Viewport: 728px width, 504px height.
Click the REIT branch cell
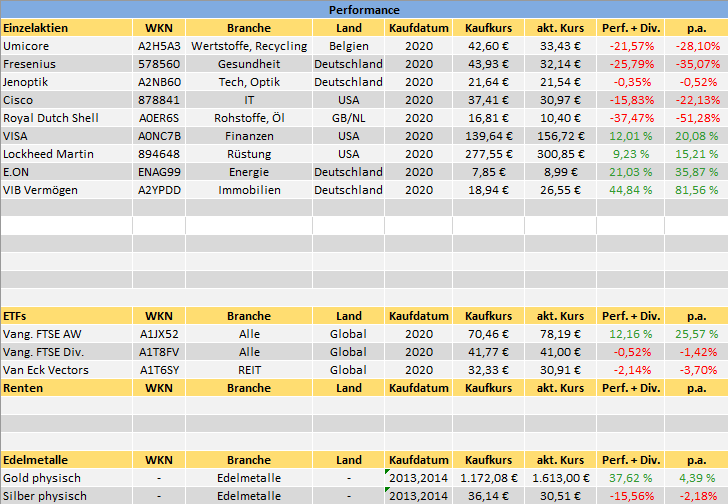(249, 370)
